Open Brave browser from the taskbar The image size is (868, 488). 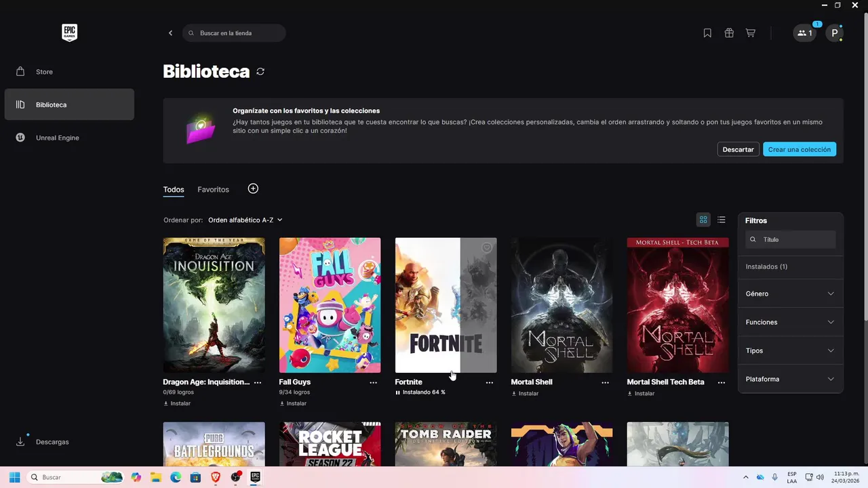[x=216, y=477]
